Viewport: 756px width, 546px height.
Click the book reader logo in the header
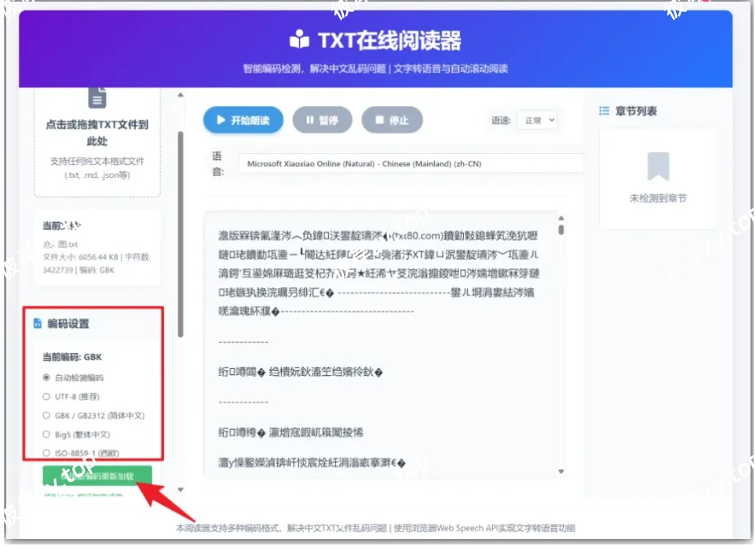(x=298, y=38)
